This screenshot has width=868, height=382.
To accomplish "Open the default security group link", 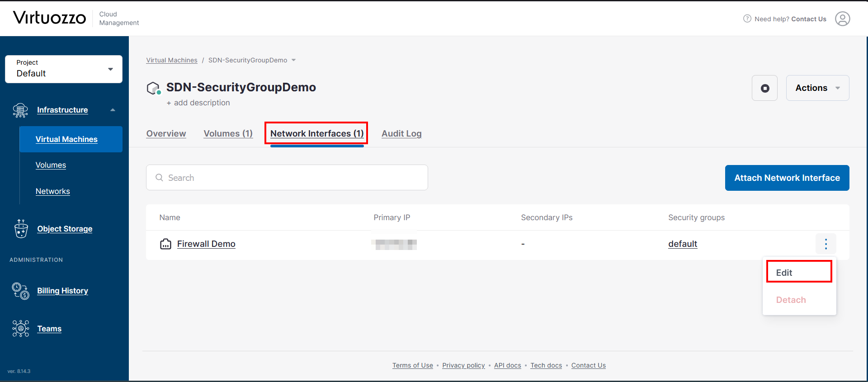I will (683, 244).
